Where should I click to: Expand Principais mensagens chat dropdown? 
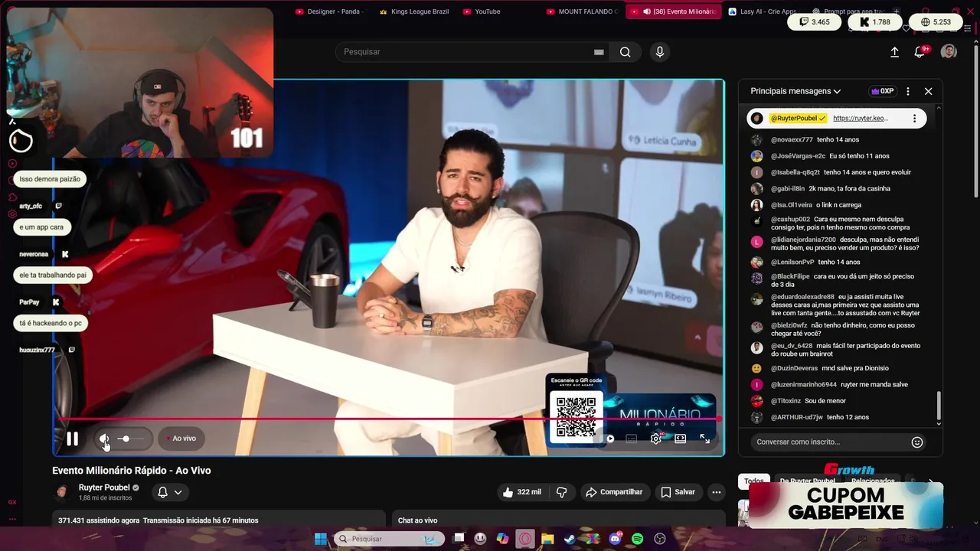pos(795,91)
